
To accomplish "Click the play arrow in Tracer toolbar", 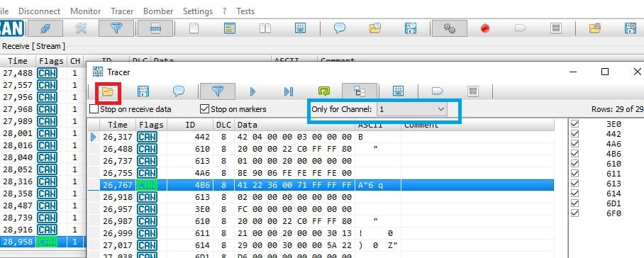I will click(253, 91).
